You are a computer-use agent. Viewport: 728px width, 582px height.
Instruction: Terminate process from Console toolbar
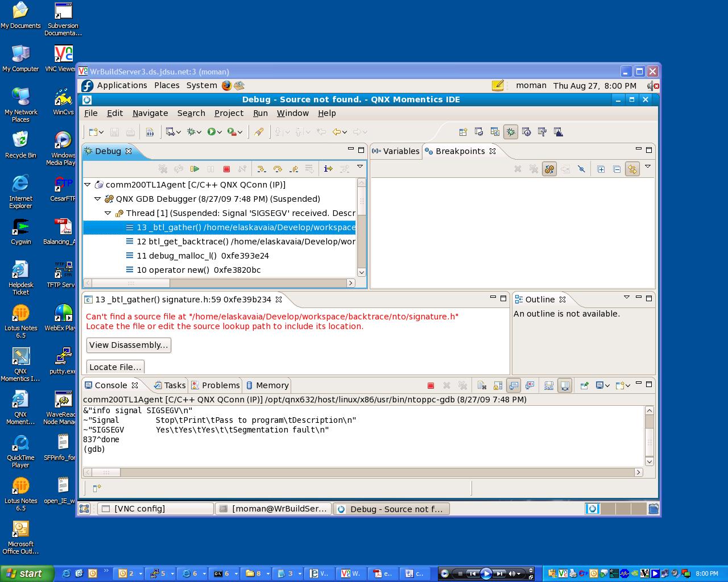tap(431, 385)
